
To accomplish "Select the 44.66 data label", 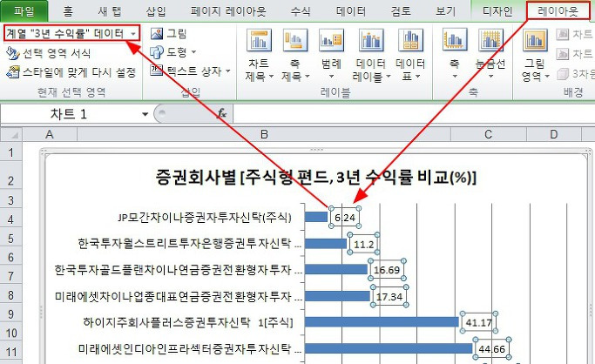I will point(492,348).
